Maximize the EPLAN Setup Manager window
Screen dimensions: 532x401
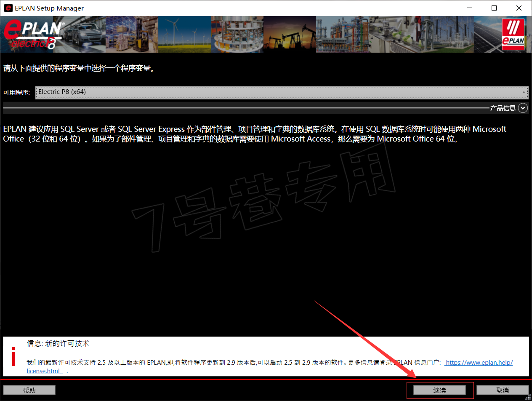(494, 8)
